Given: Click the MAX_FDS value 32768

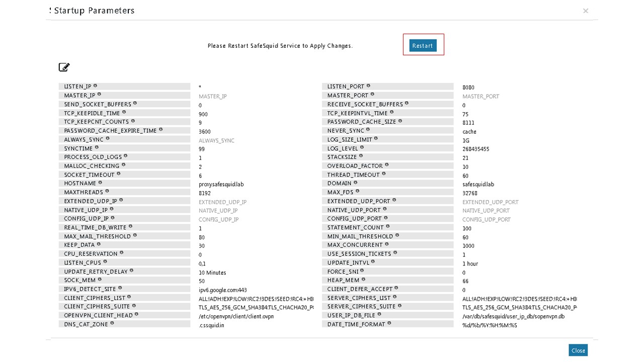Looking at the screenshot, I should [x=470, y=193].
